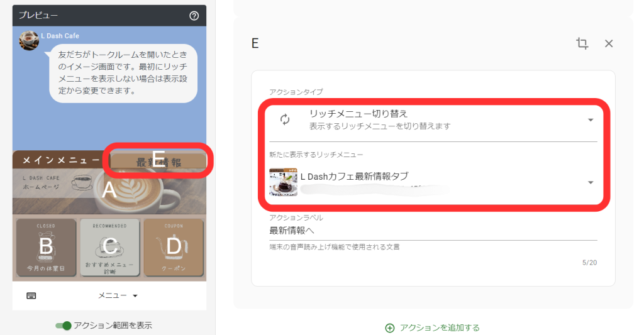Click the home page area A in preview
Screen dimensions: 644x335
click(109, 191)
